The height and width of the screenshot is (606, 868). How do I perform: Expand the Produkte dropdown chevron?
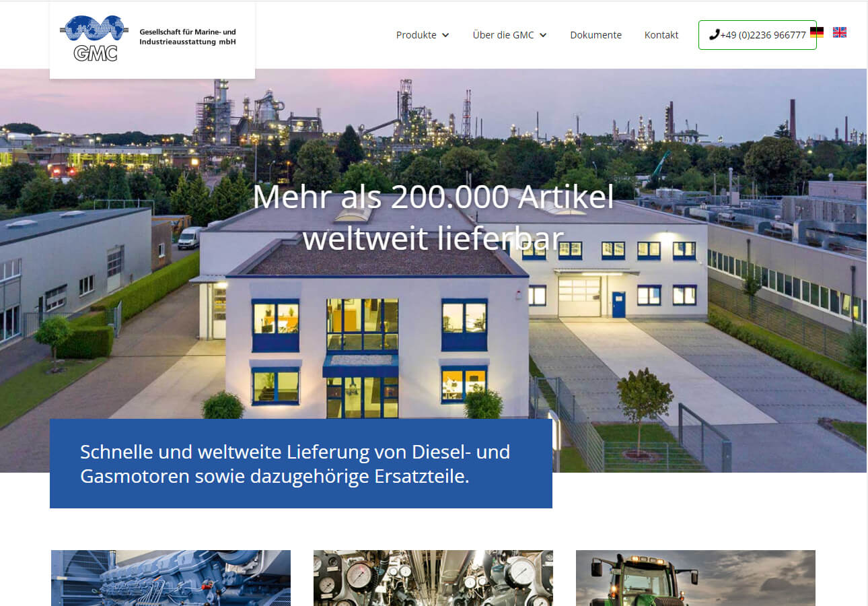(x=445, y=36)
